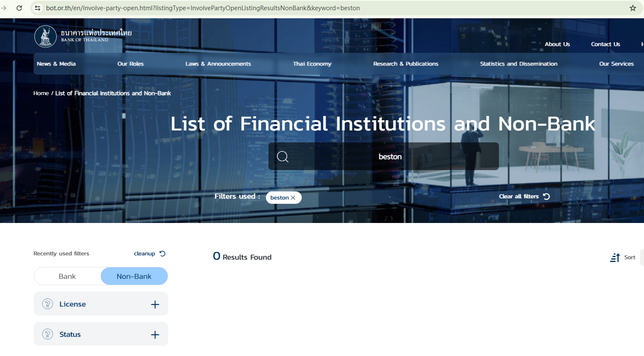
Task: View site information icon in address bar
Action: point(38,8)
